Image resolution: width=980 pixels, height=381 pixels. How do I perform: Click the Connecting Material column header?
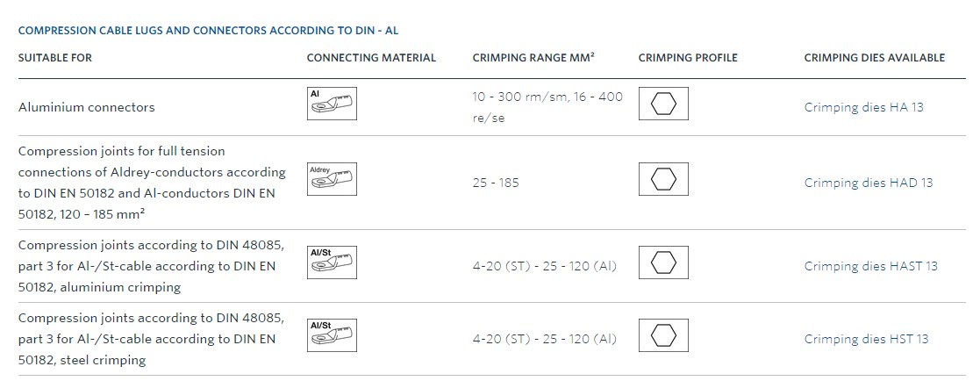371,58
